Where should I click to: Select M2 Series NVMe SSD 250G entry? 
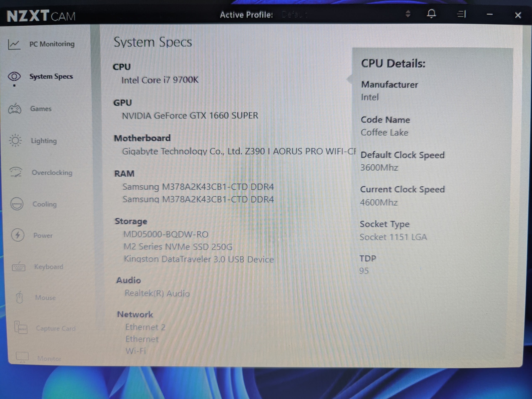pyautogui.click(x=178, y=247)
